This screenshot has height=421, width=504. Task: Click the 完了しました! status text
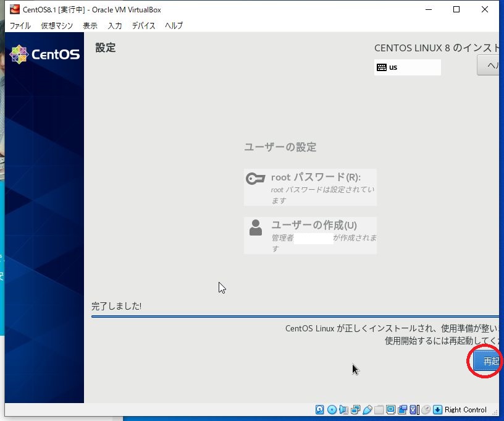point(116,306)
